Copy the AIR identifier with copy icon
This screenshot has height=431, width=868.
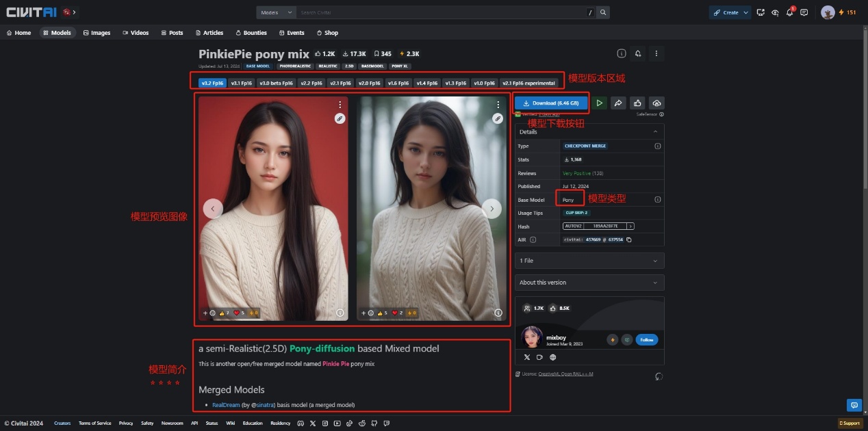point(629,240)
